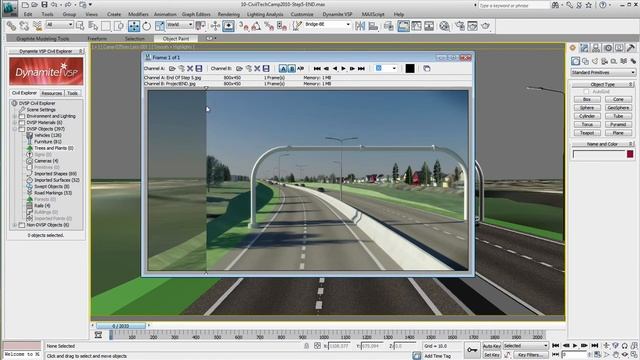Create a Sphere primitive
Viewport: 640px width, 360px height.
587,108
